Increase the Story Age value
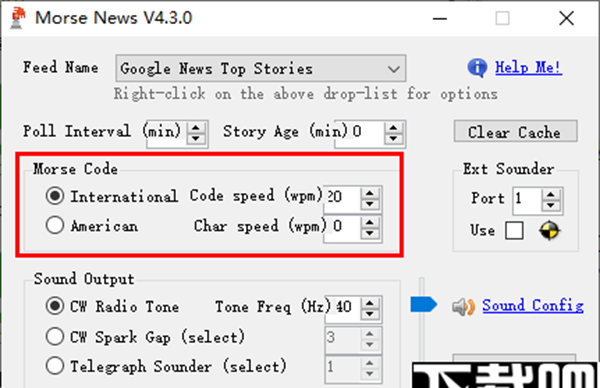Viewport: 600px width, 388px height. tap(393, 128)
